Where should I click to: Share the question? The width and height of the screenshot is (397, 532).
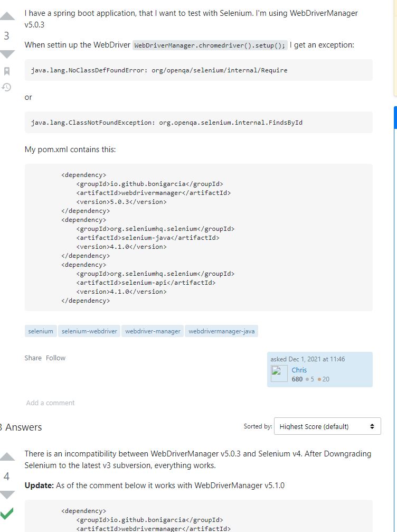[33, 358]
